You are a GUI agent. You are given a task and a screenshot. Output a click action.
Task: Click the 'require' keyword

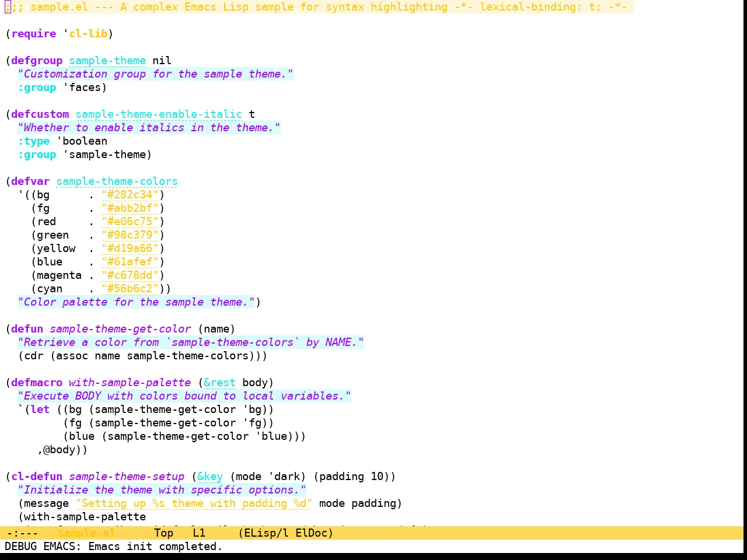tap(34, 34)
